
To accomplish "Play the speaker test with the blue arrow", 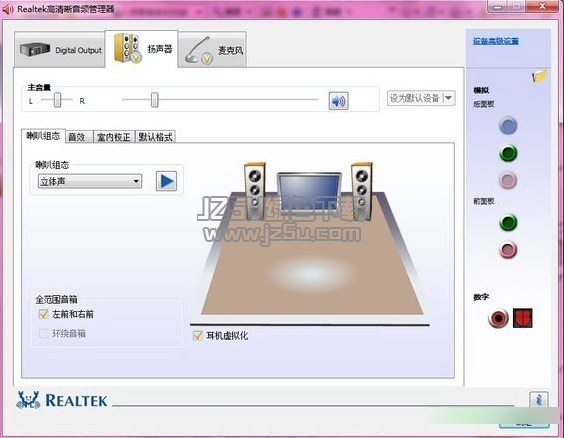I will click(166, 181).
